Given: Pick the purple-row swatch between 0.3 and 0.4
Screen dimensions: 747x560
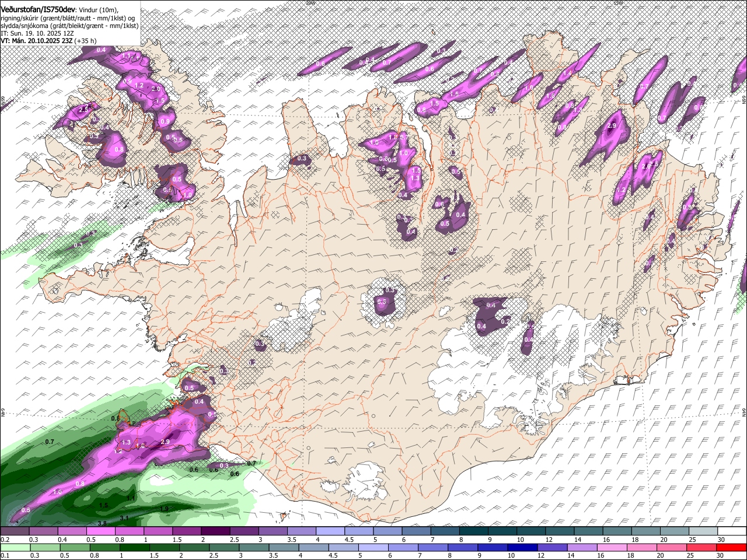Looking at the screenshot, I should click(x=43, y=531).
